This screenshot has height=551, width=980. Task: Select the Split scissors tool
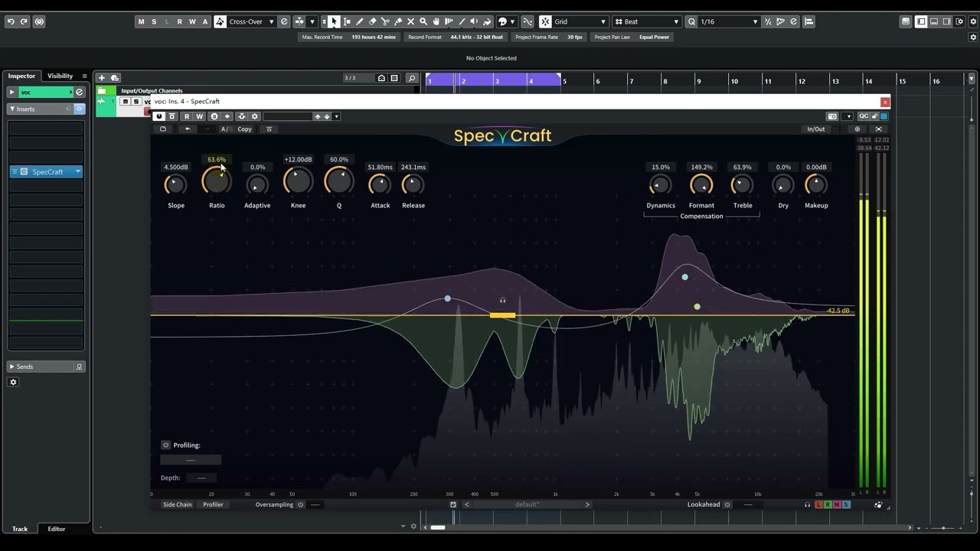point(385,21)
